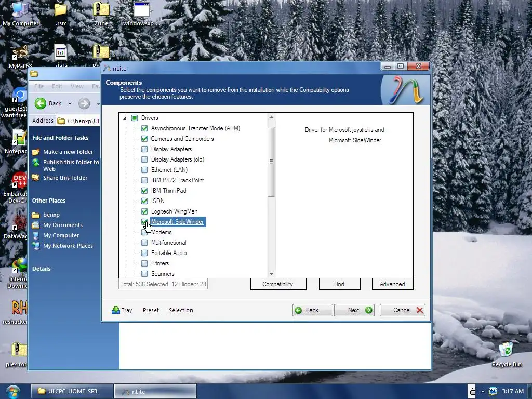
Task: Go Back in nLite wizard
Action: 312,310
